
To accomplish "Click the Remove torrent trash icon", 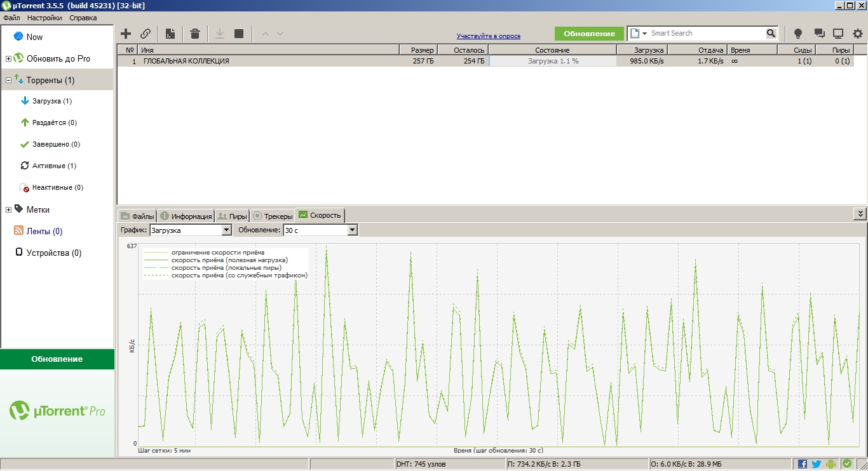I will coord(195,34).
